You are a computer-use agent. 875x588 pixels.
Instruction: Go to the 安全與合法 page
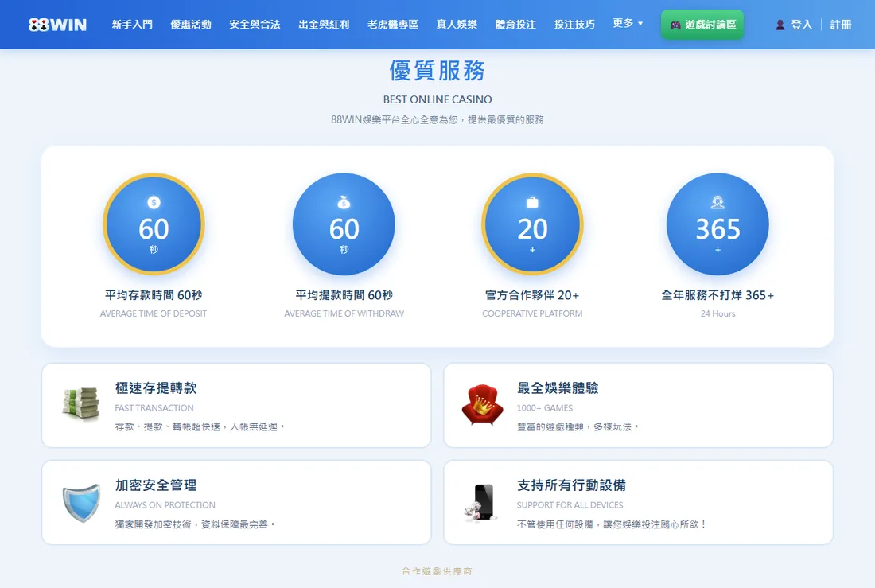tap(255, 25)
